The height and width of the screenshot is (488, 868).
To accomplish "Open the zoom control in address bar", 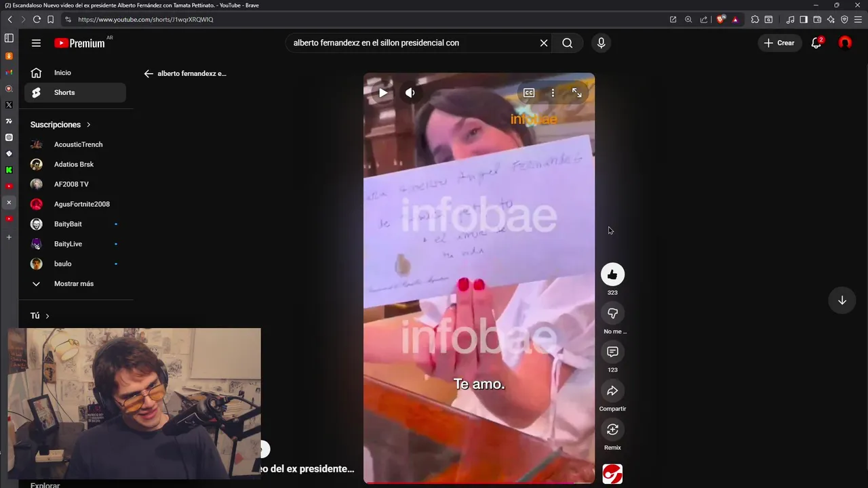I will [x=688, y=20].
